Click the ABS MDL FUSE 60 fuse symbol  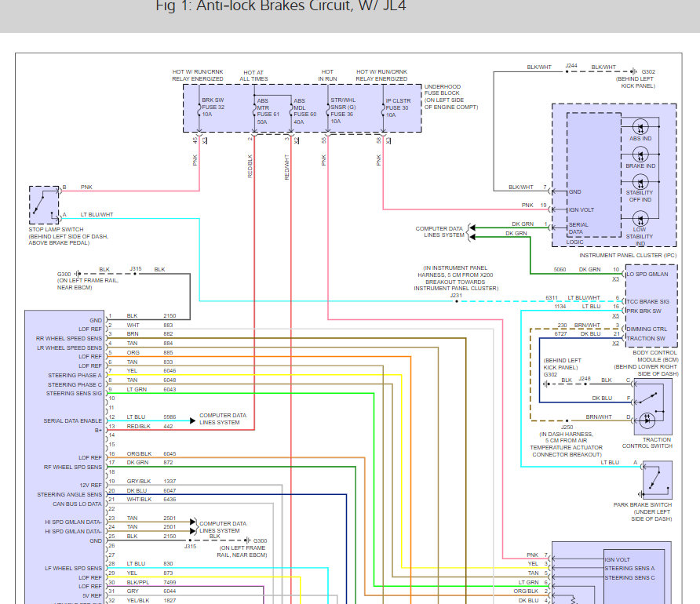tap(291, 110)
